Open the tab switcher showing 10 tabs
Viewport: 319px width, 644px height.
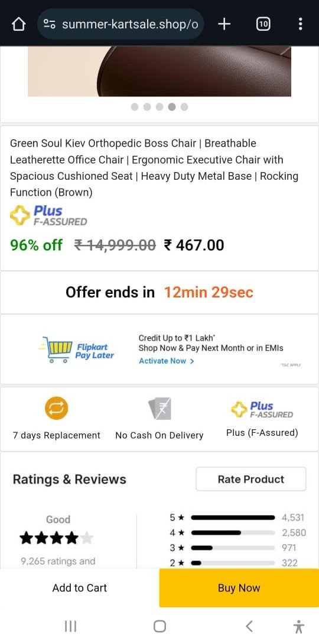(263, 24)
